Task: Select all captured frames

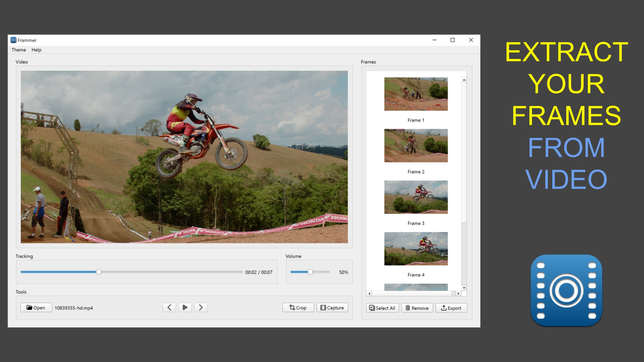Action: [x=383, y=308]
